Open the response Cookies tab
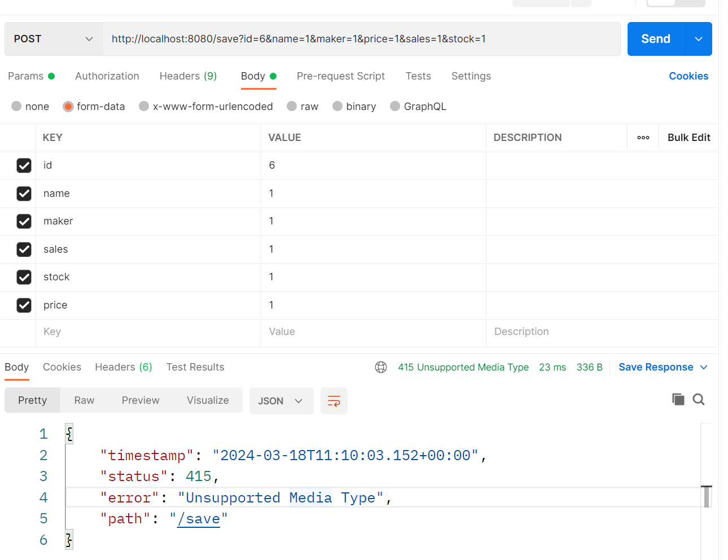 click(62, 367)
